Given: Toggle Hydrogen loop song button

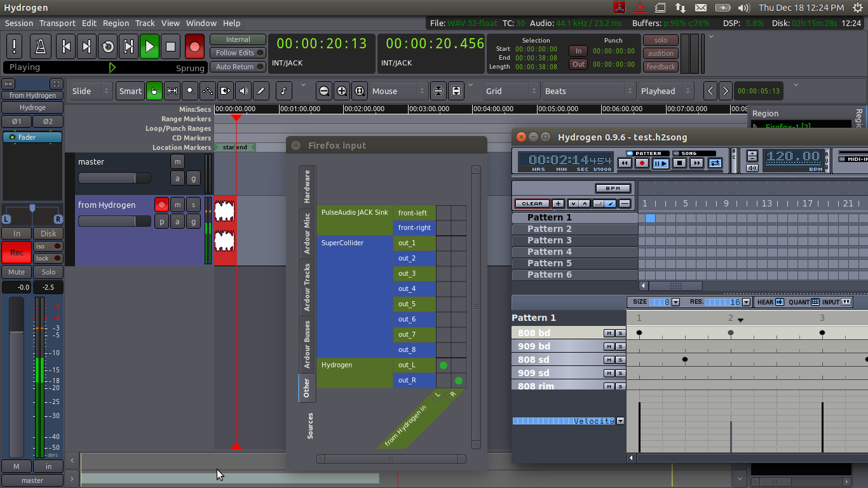Looking at the screenshot, I should [715, 163].
